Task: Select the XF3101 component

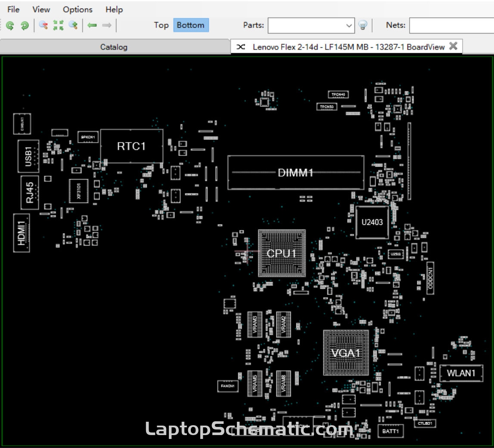Action: [79, 191]
